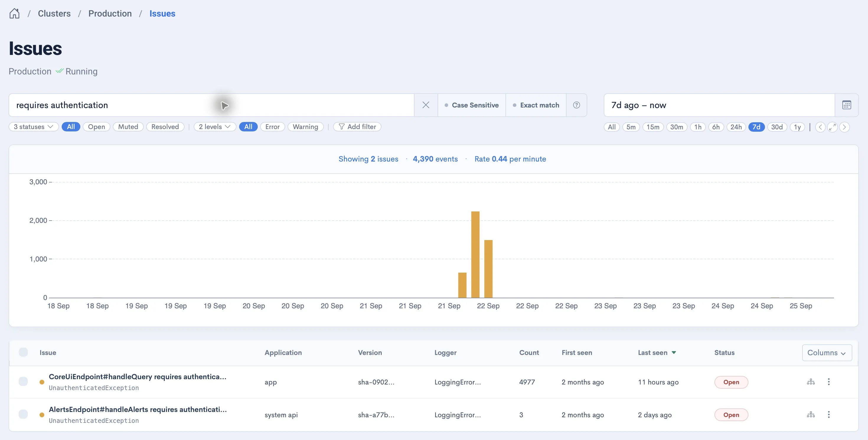868x440 pixels.
Task: Open Production breadcrumb link
Action: click(110, 14)
